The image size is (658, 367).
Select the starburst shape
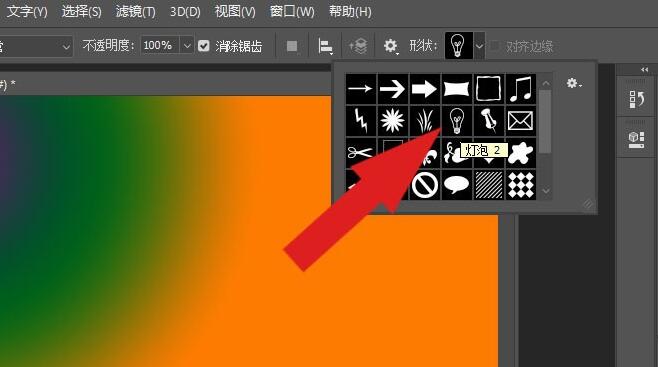point(393,121)
